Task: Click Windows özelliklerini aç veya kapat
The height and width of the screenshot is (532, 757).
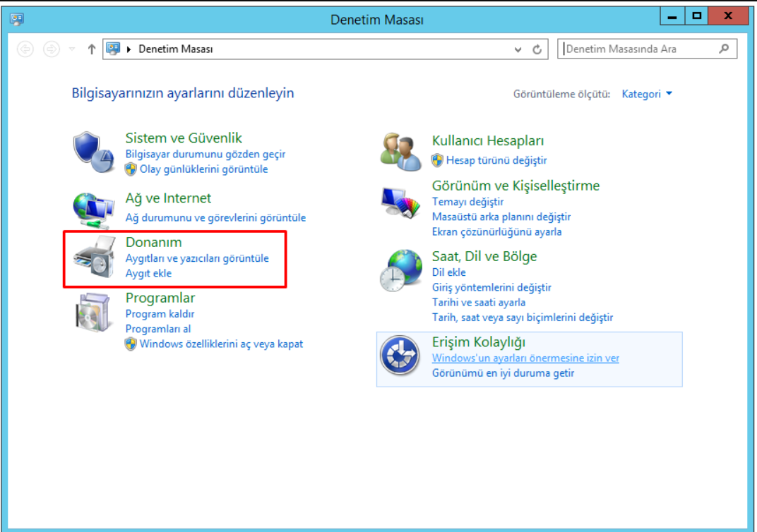Action: pos(221,344)
